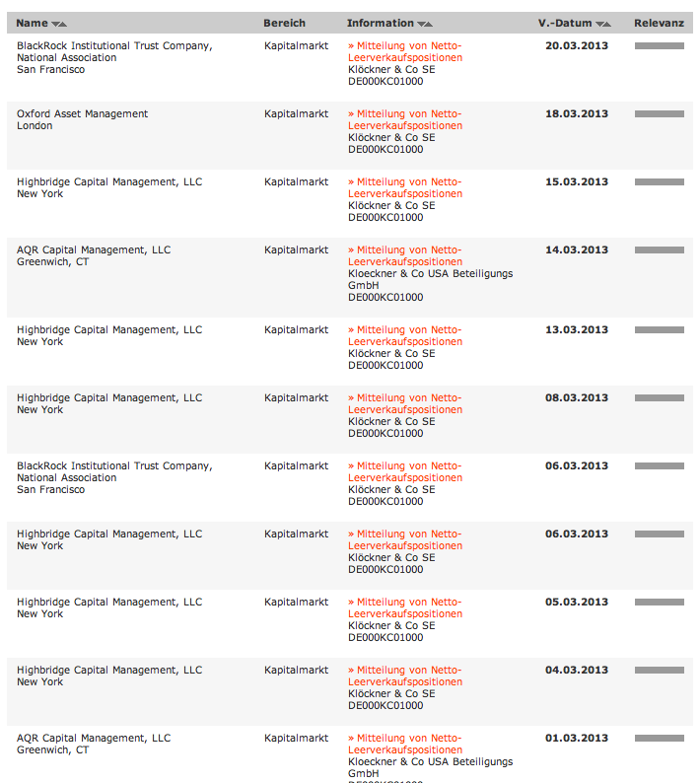Click the down arrow beside the Information header
The width and height of the screenshot is (700, 783).
(420, 24)
